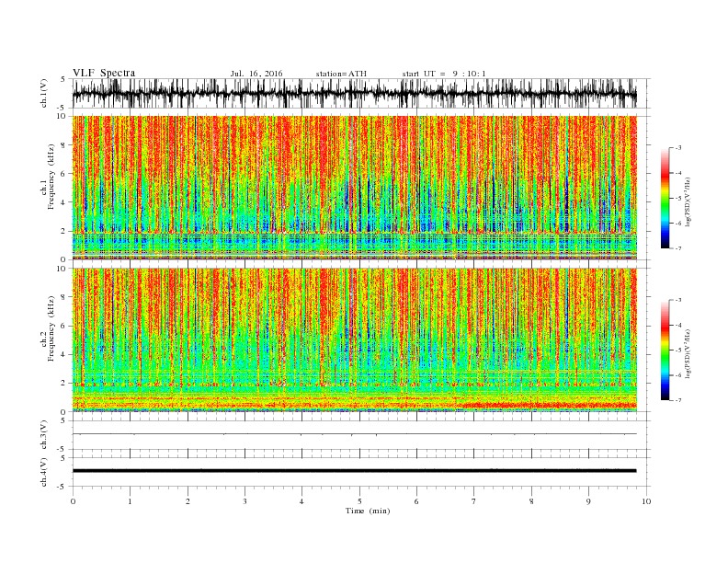Click the ch.2 PSD color scale bar
728x563 pixels.
pyautogui.click(x=665, y=350)
